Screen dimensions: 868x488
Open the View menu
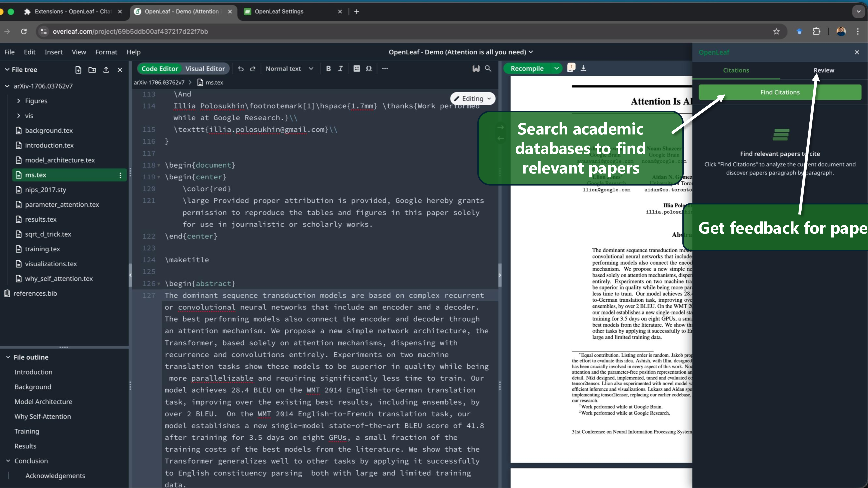(79, 52)
